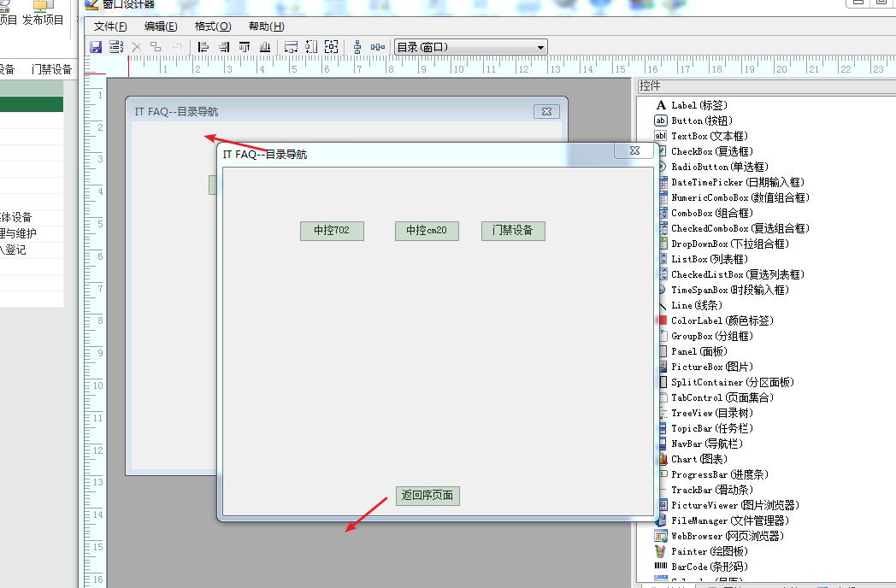Click the 中控cm20 button on the form
The image size is (896, 588).
pos(427,231)
